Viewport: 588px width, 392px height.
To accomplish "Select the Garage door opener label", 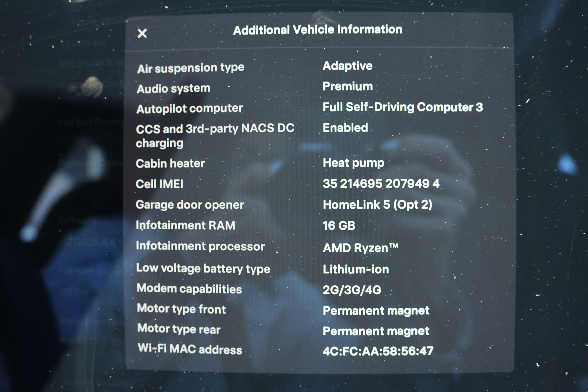I will point(190,205).
